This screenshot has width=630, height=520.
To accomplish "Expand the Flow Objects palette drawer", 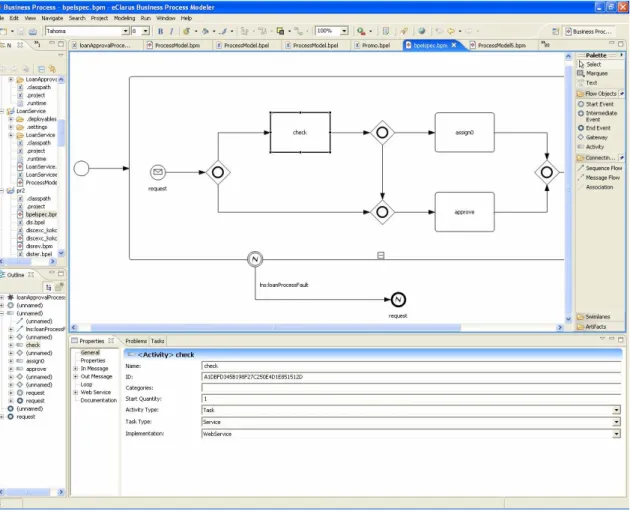I will point(600,94).
